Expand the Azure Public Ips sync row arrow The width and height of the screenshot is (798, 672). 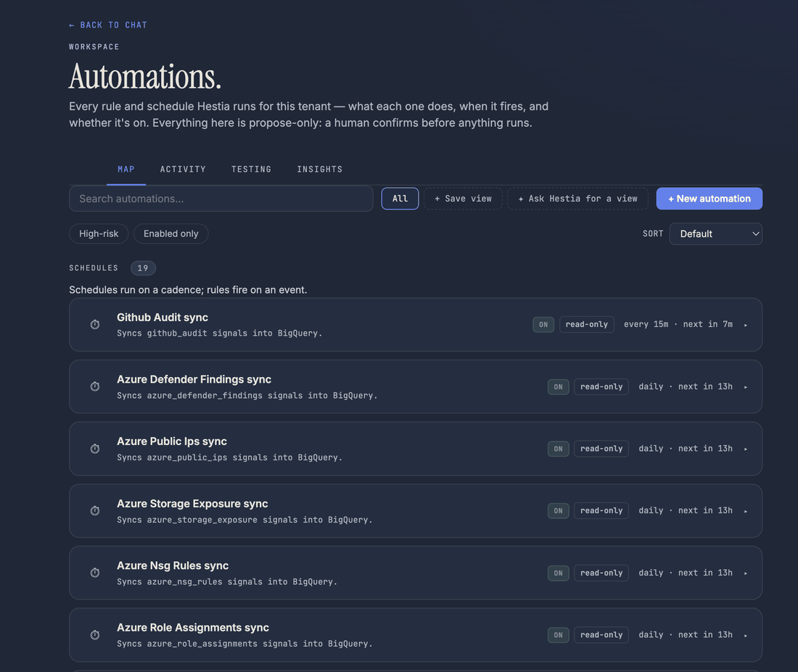746,449
